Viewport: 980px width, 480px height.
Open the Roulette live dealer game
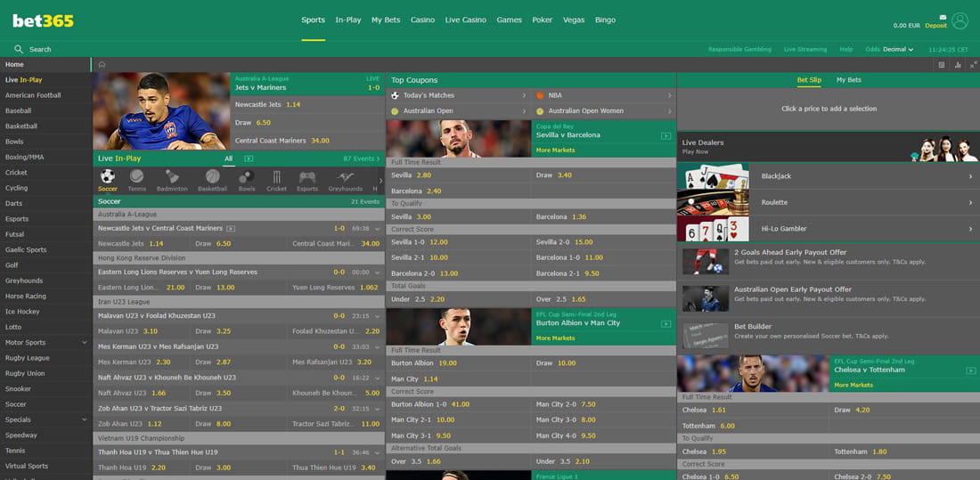[829, 202]
